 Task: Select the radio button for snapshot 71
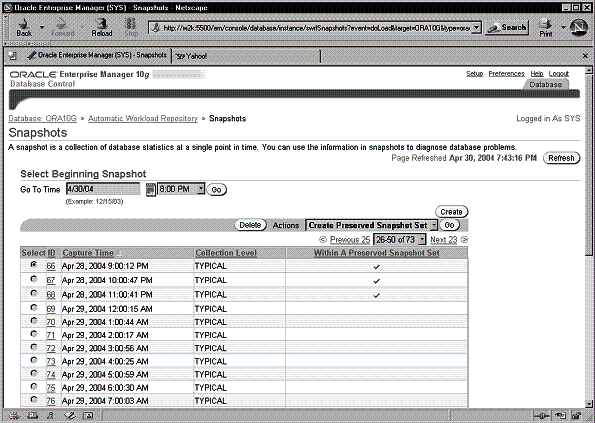click(34, 334)
